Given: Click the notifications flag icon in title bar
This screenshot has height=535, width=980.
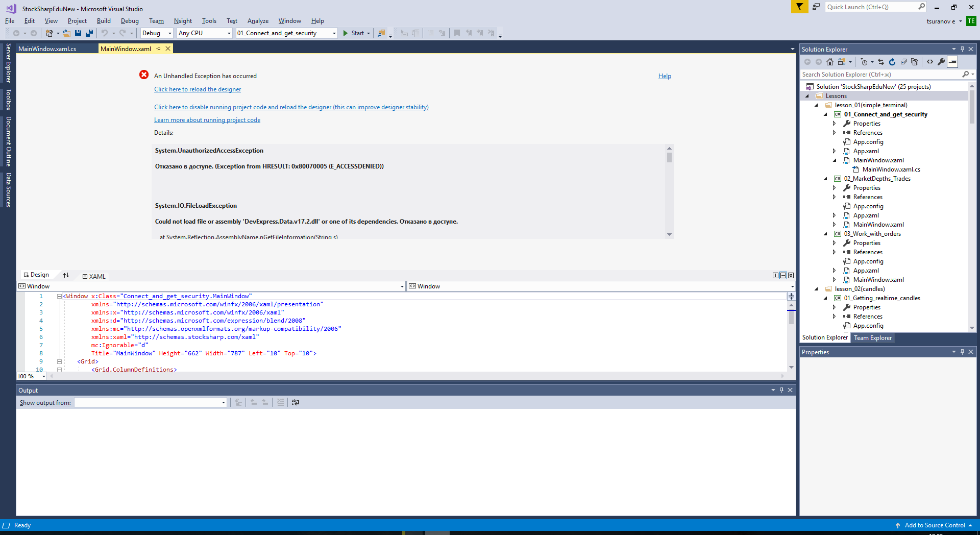Looking at the screenshot, I should [799, 7].
